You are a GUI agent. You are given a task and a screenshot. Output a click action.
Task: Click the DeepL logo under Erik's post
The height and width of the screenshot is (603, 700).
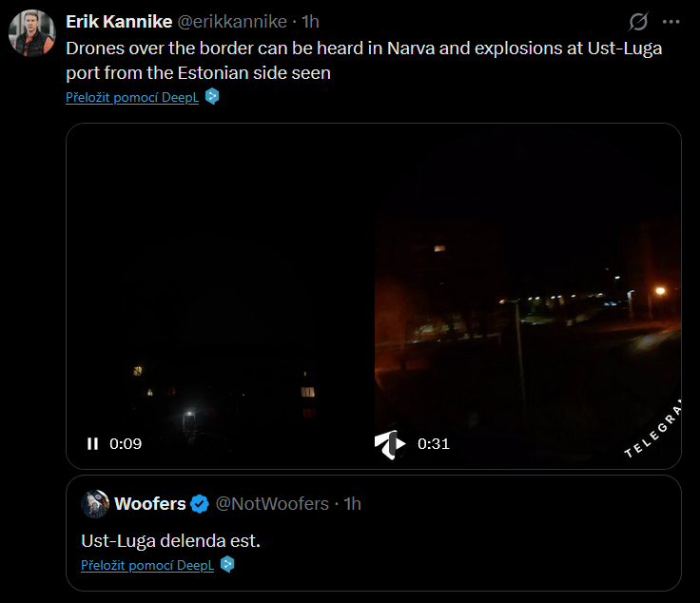(212, 96)
